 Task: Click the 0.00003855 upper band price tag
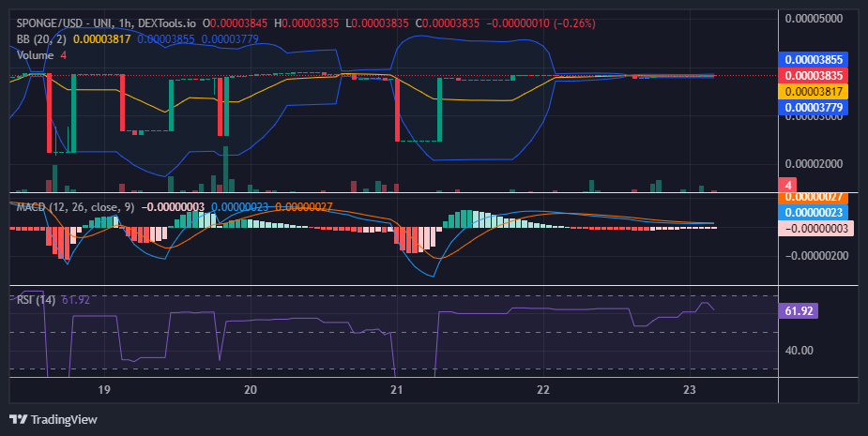[813, 60]
